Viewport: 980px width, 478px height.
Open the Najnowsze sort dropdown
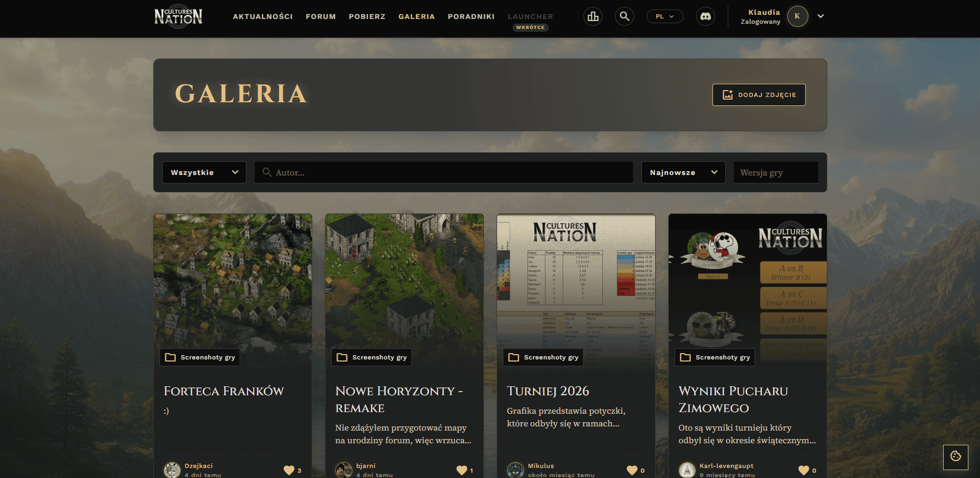(x=683, y=172)
